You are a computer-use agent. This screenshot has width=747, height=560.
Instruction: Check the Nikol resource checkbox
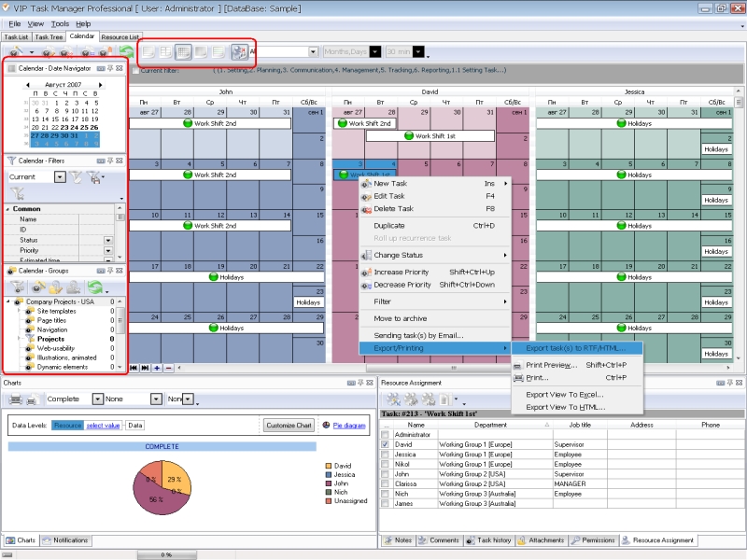385,464
